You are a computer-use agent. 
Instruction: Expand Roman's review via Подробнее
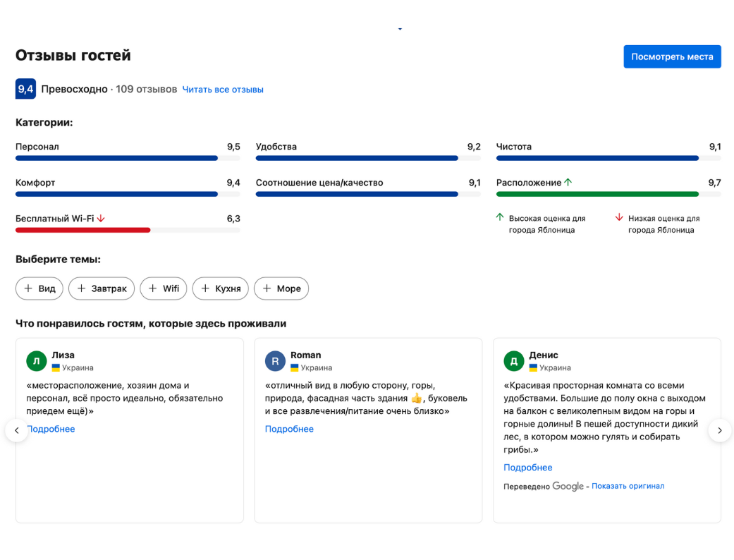(289, 429)
